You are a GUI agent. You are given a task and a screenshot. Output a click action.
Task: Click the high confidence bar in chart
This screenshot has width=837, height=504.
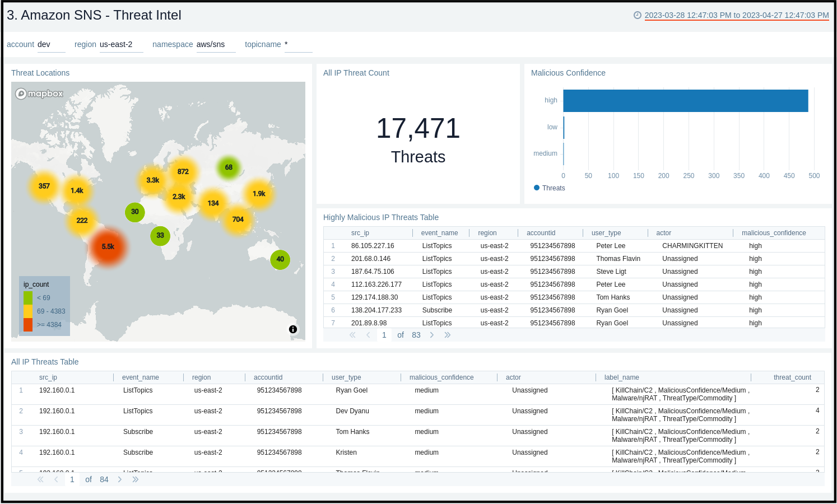(x=685, y=101)
